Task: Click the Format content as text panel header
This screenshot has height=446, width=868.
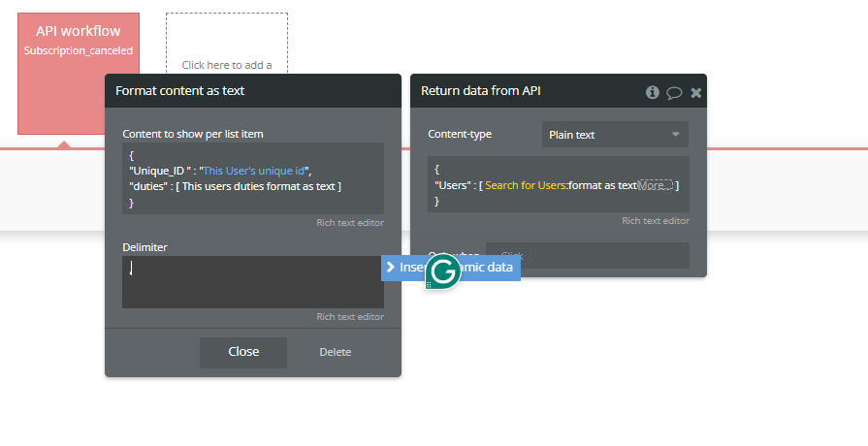Action: tap(252, 90)
